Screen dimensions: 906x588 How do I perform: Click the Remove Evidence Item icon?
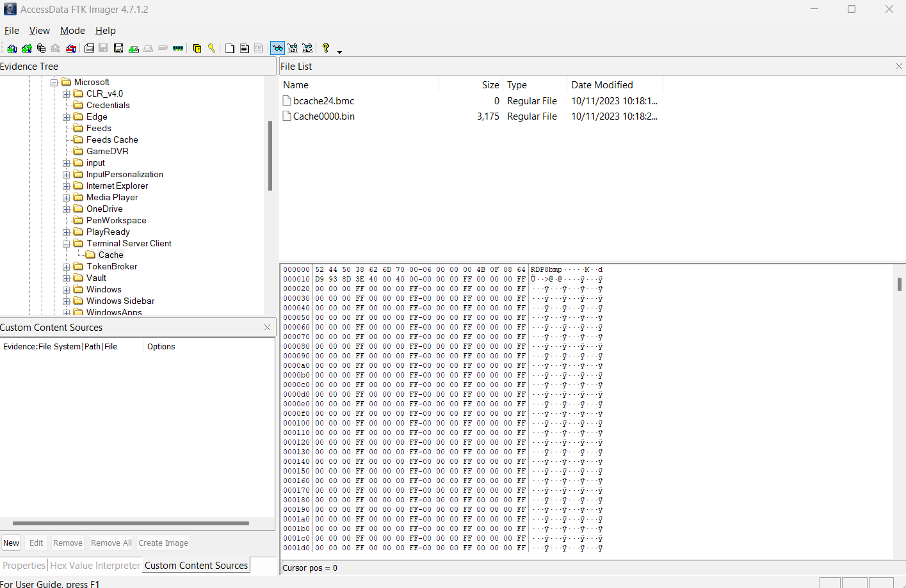pos(56,48)
